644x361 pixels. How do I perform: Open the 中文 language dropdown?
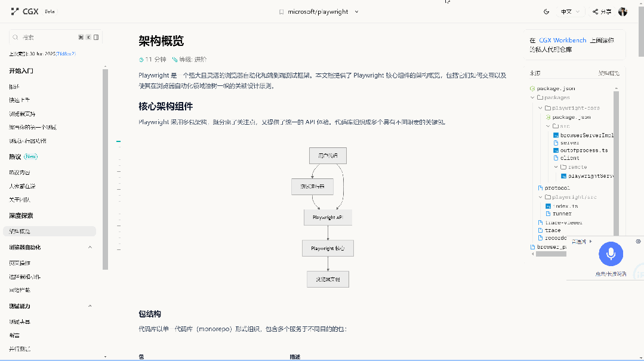[x=571, y=11]
